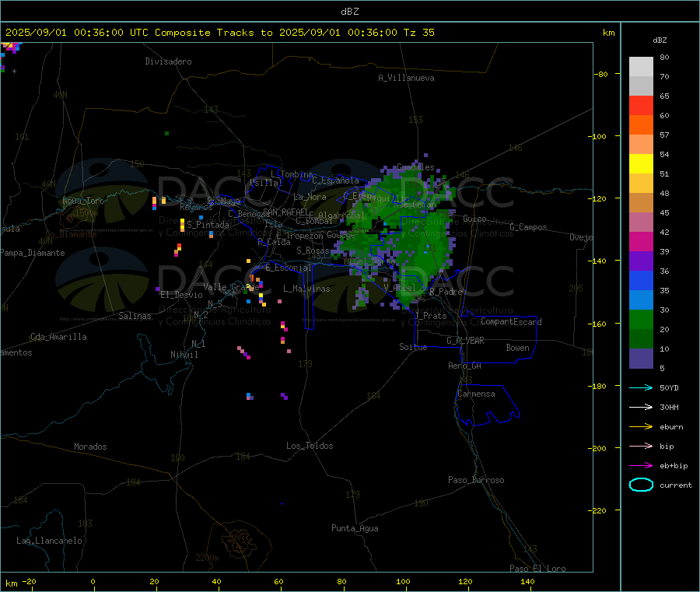Screen dimensions: 700x592
Task: Click the Paso_El_Loro map label
Action: pyautogui.click(x=537, y=569)
